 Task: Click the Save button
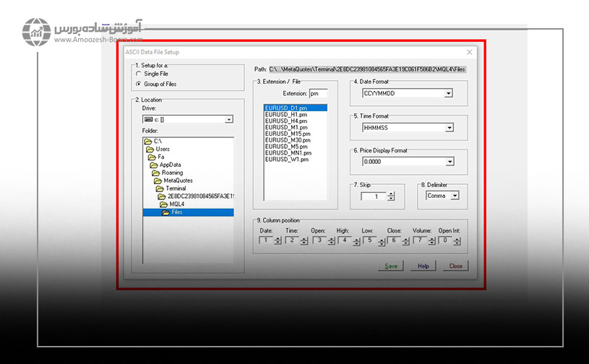click(x=391, y=266)
